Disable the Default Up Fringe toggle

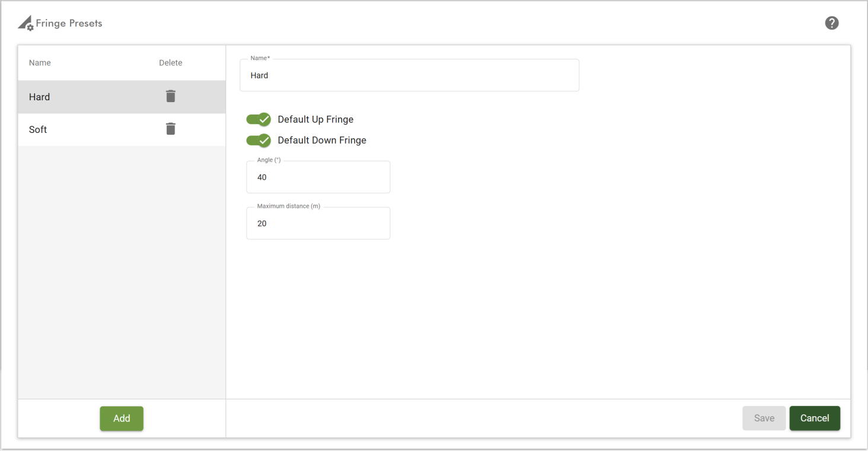tap(259, 119)
